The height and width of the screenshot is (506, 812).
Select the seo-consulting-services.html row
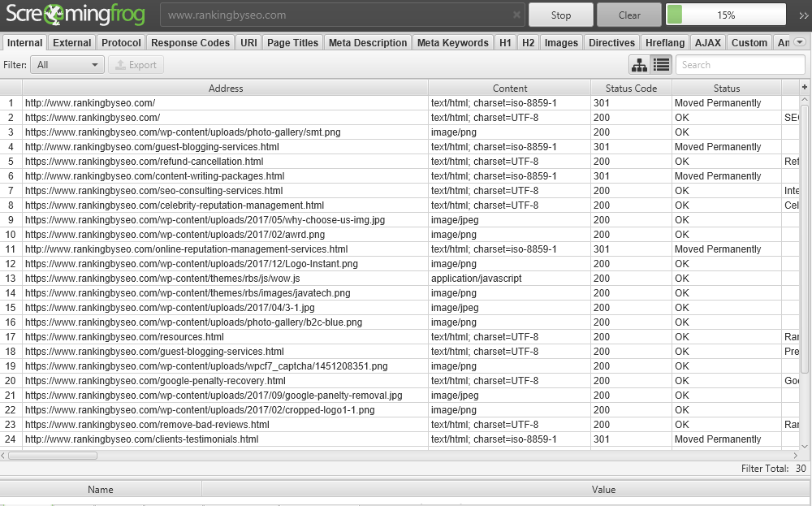(x=399, y=191)
